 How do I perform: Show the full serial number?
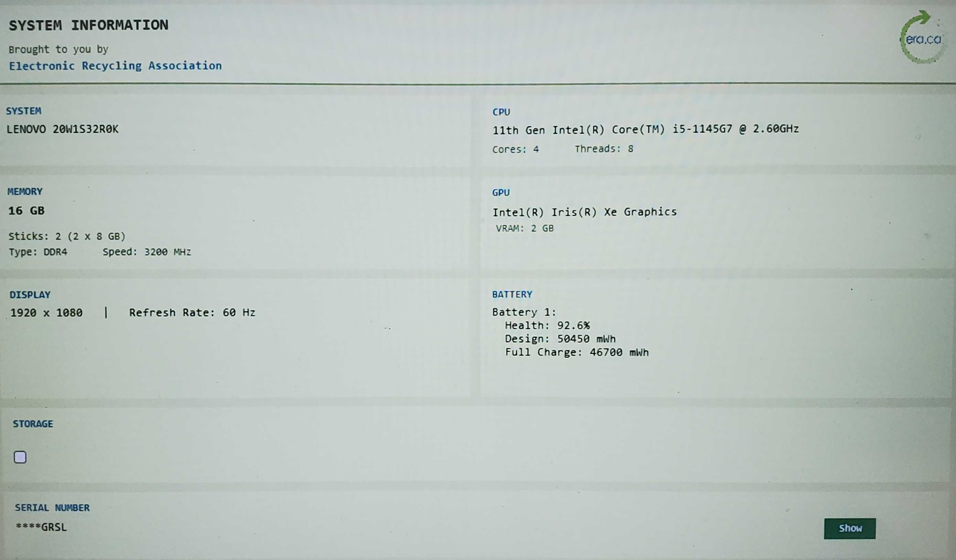(x=849, y=528)
